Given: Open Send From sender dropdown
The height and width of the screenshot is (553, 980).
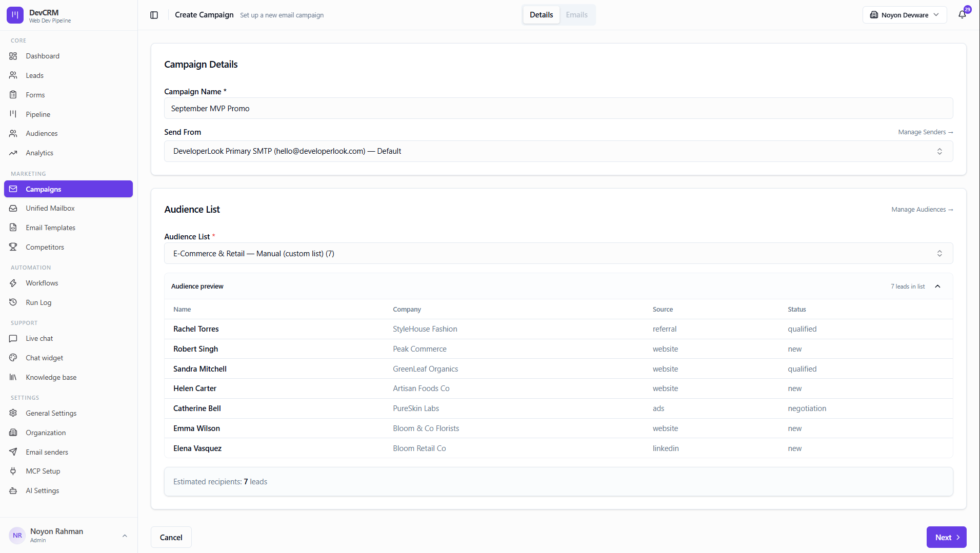Looking at the screenshot, I should pos(558,151).
